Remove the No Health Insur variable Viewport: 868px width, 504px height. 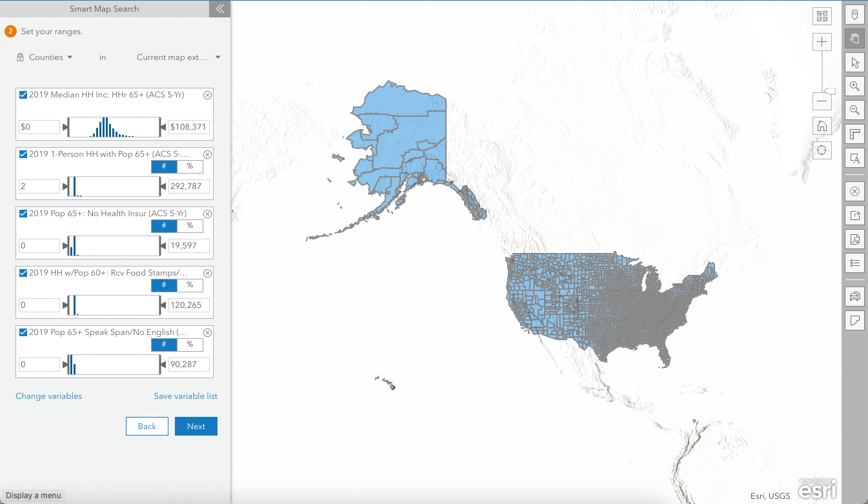(207, 214)
